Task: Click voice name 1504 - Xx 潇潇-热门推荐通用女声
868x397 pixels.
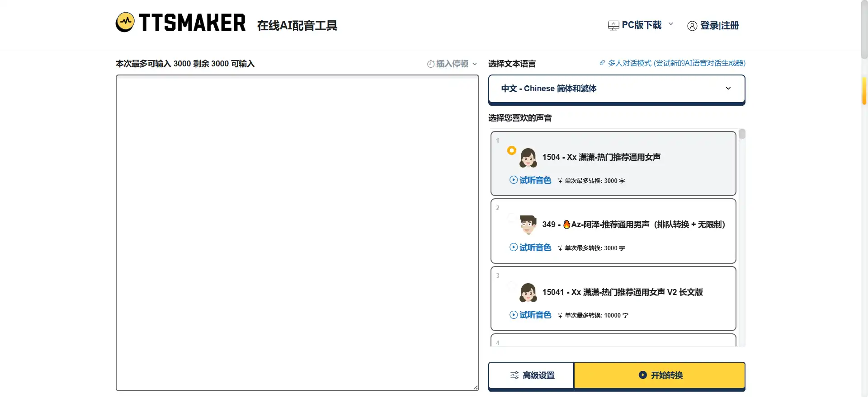Action: click(601, 157)
